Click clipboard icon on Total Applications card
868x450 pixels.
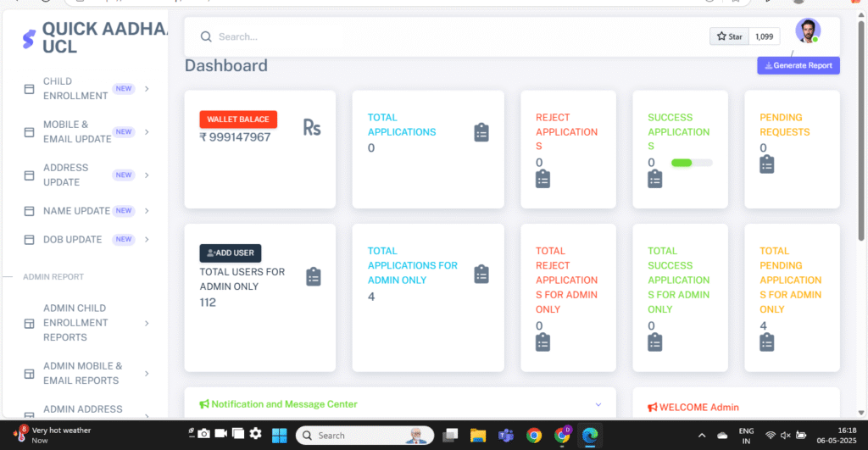481,132
